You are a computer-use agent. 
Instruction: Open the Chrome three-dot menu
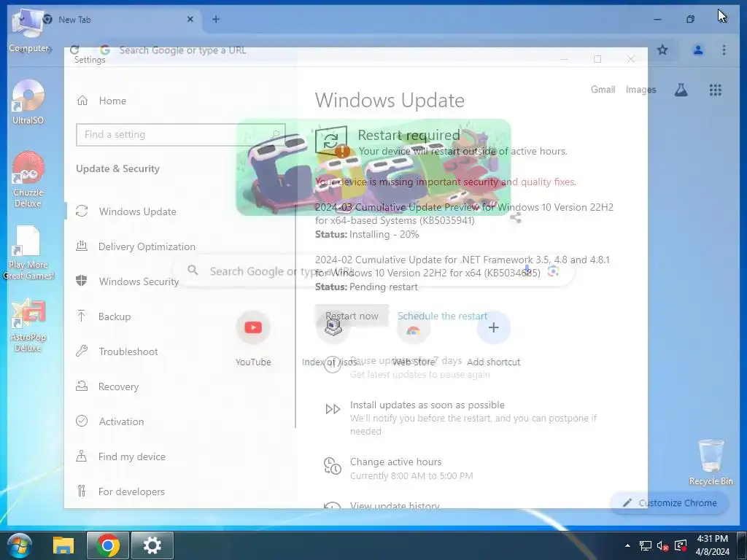[x=724, y=50]
